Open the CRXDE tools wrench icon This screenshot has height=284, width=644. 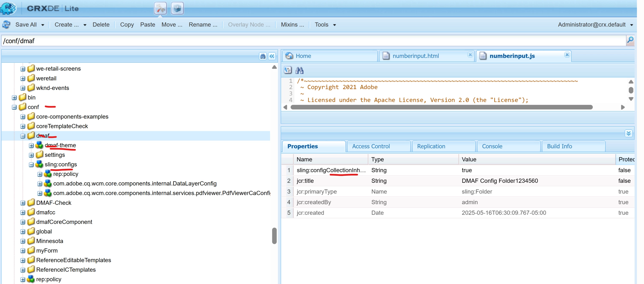point(160,9)
